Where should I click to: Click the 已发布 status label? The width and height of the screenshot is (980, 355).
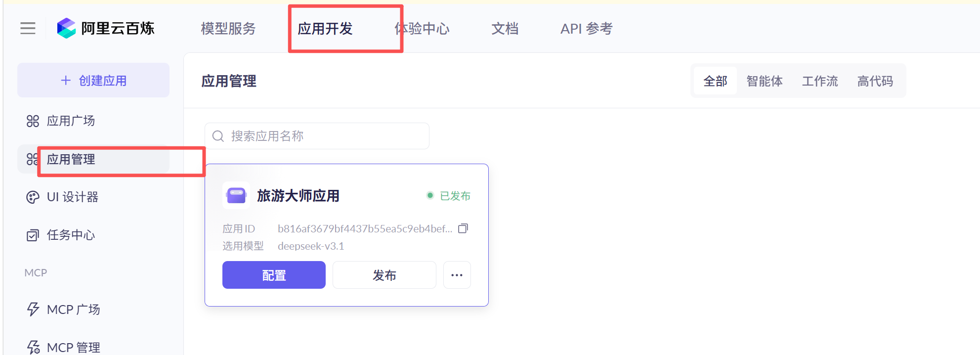[x=455, y=196]
